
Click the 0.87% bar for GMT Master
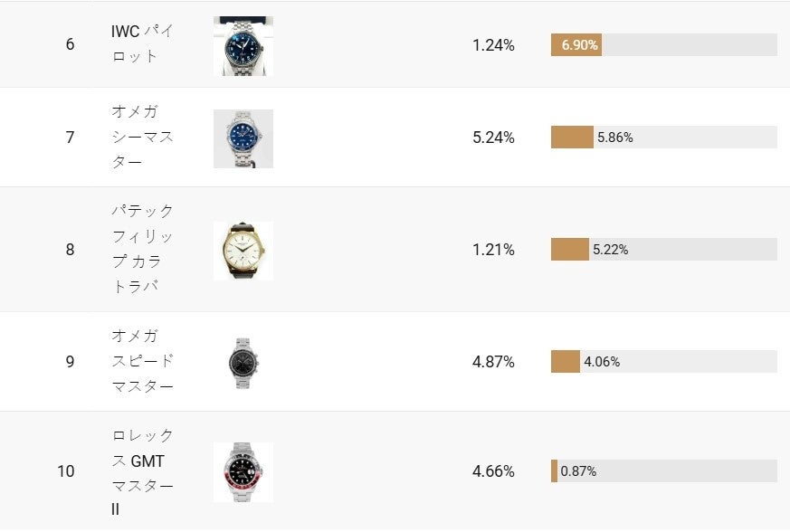click(663, 471)
